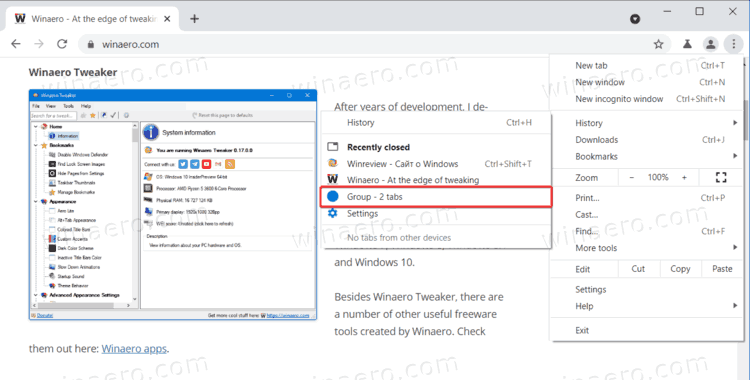Restore Winreview - Сайт о Windows tab
Viewport: 750px width, 380px height.
[x=436, y=164]
